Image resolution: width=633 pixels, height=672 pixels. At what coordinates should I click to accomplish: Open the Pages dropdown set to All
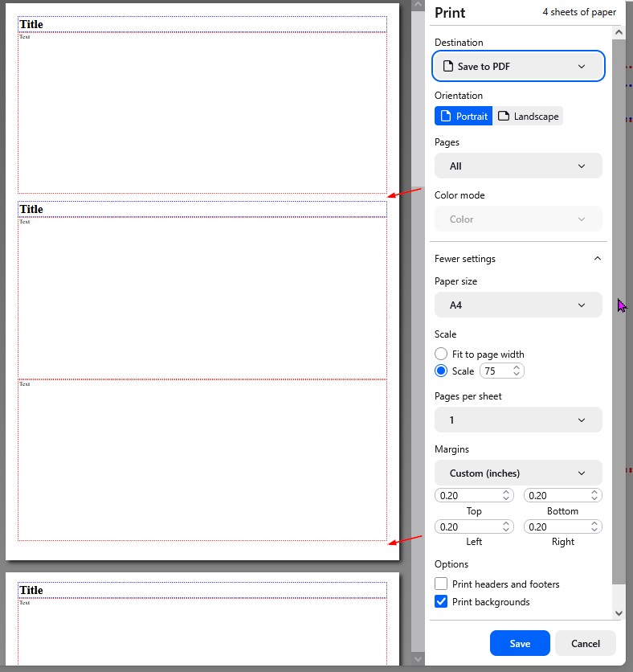coord(518,166)
